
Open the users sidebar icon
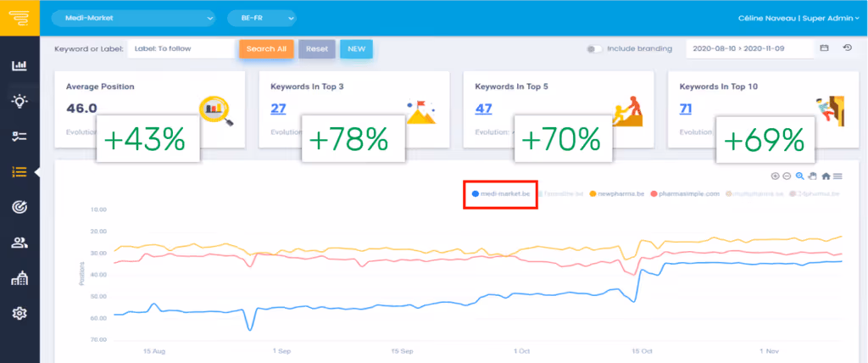[x=19, y=243]
